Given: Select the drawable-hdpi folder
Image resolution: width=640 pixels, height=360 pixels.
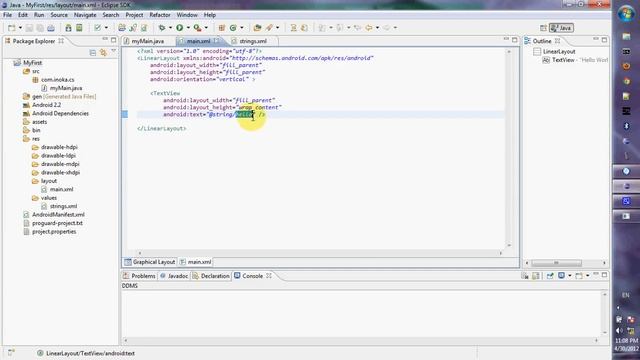Looking at the screenshot, I should 59,147.
